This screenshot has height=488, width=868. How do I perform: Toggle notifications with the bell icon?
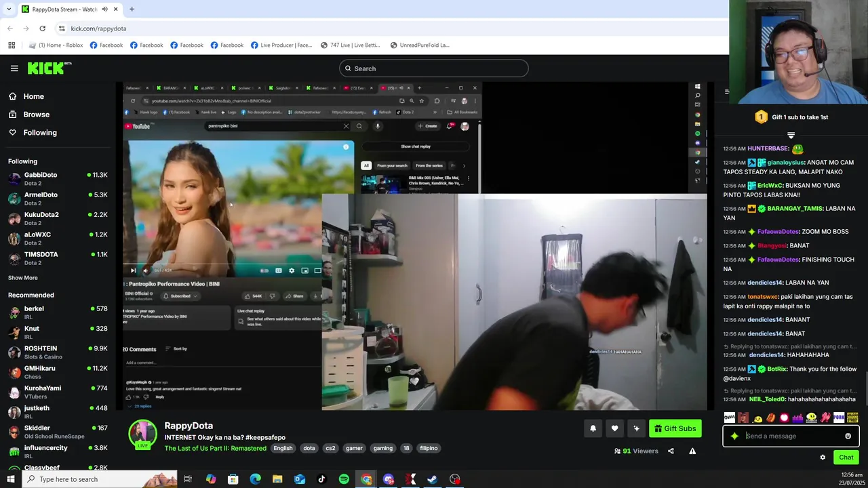[593, 428]
